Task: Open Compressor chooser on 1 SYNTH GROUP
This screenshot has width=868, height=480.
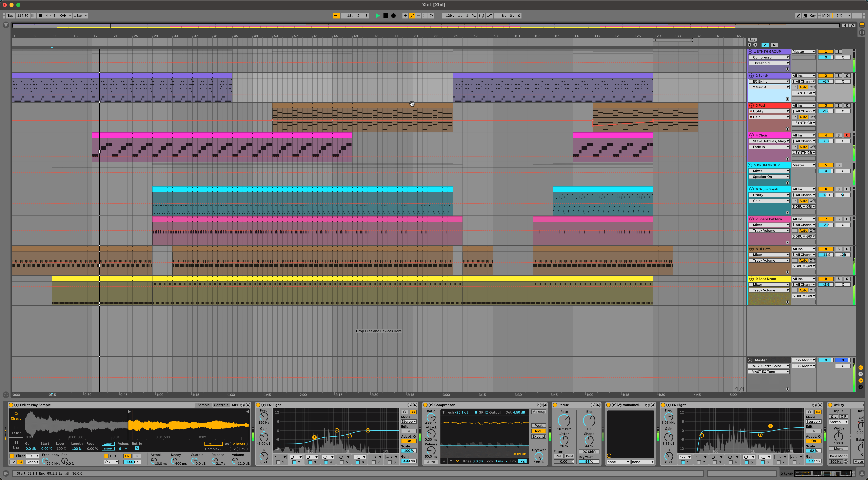Action: [769, 57]
